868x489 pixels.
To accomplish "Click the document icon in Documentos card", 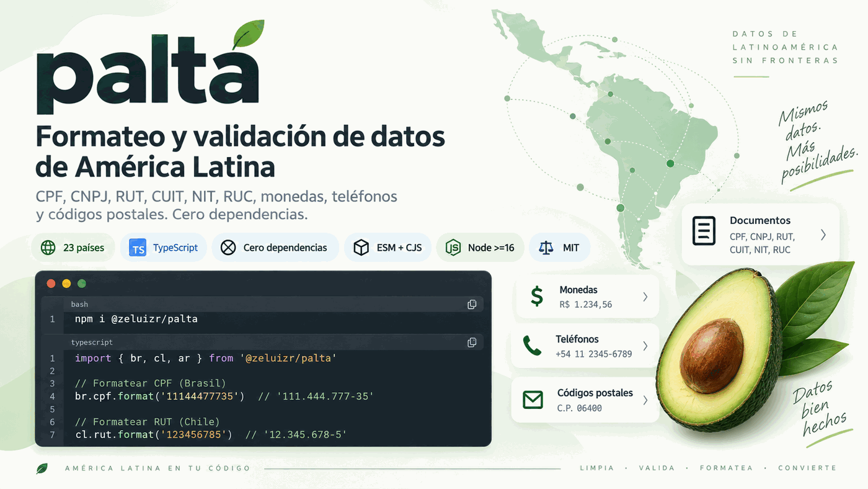I will (x=704, y=230).
